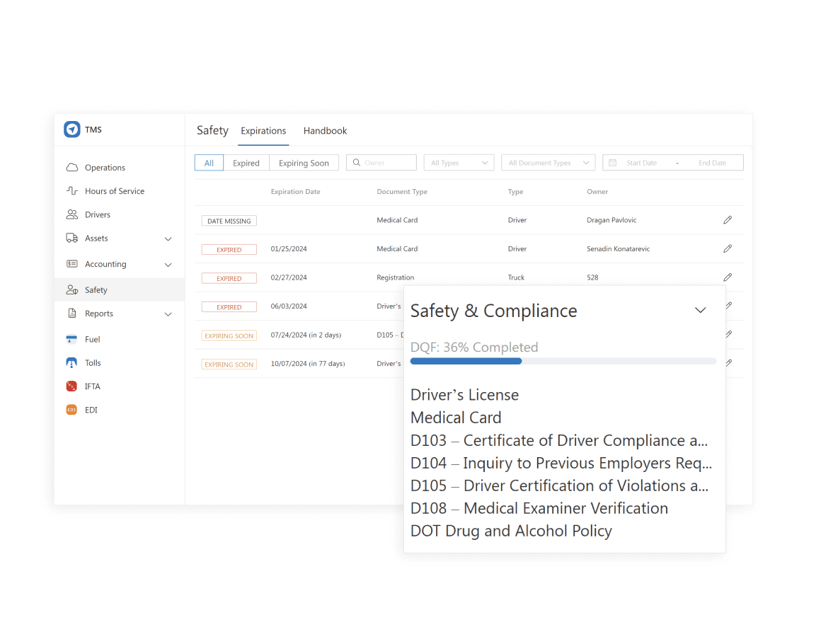Edit the truck 528 registration row
821x644 pixels.
click(x=728, y=277)
